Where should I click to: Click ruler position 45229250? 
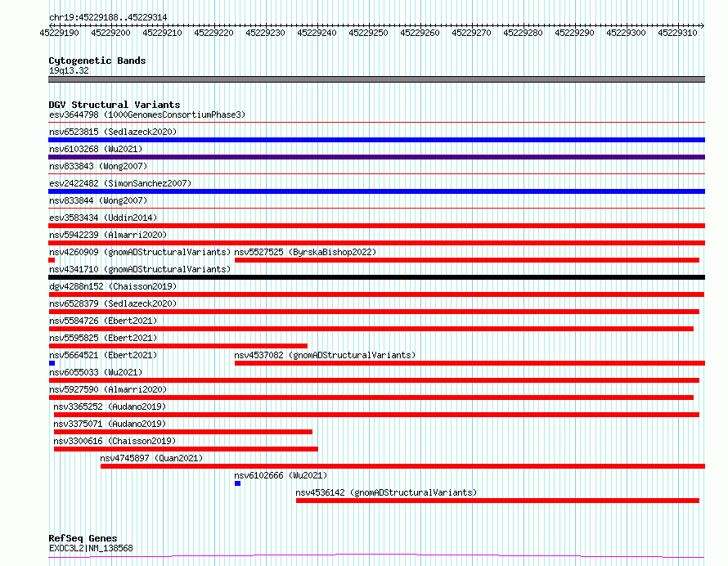(x=368, y=33)
